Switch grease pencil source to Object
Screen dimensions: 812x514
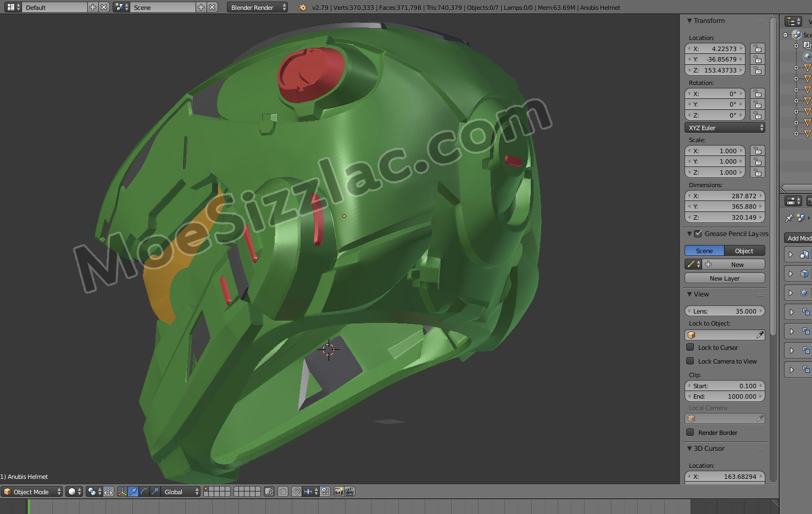tap(744, 250)
